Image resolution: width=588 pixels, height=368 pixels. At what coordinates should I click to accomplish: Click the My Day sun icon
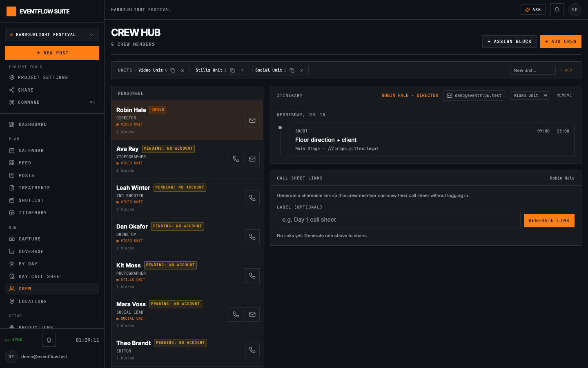click(x=12, y=264)
